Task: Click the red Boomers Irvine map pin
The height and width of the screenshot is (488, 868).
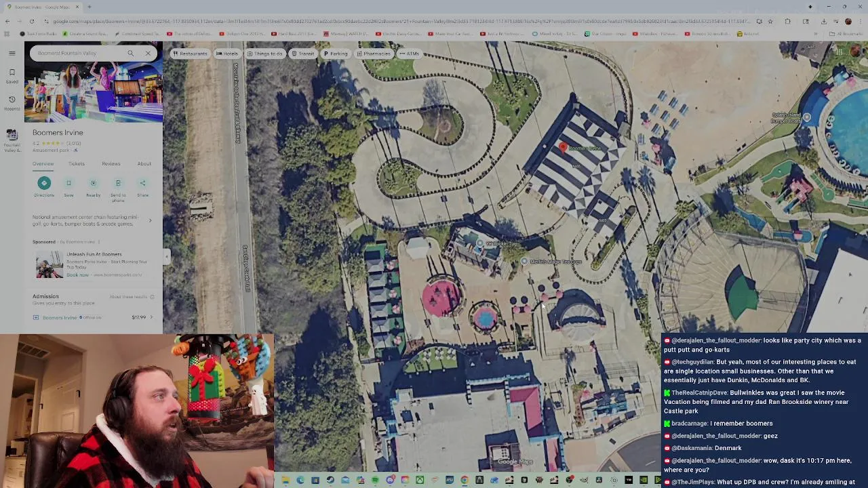Action: (562, 146)
